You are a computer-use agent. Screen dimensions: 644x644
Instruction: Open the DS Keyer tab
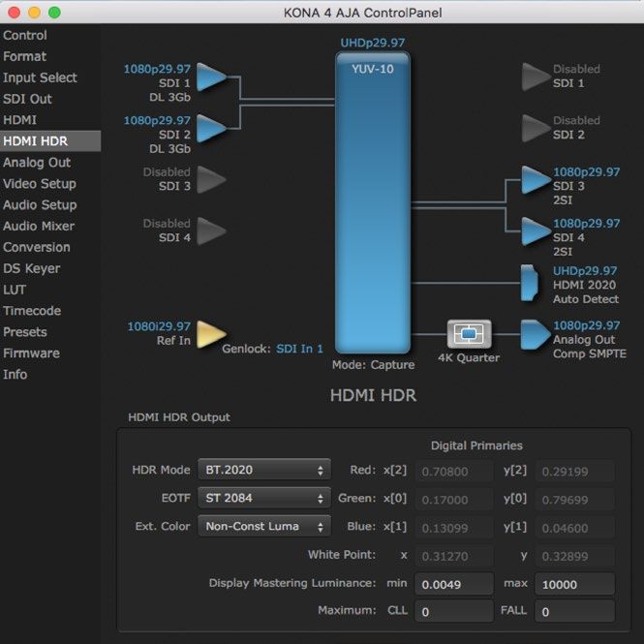[50, 268]
